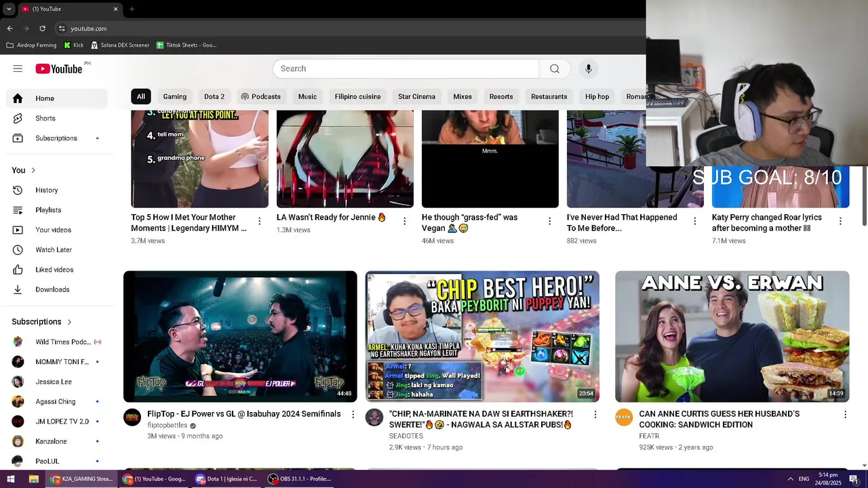Open the Solana DEX Screener bookmark
This screenshot has width=868, height=488.
(x=119, y=45)
